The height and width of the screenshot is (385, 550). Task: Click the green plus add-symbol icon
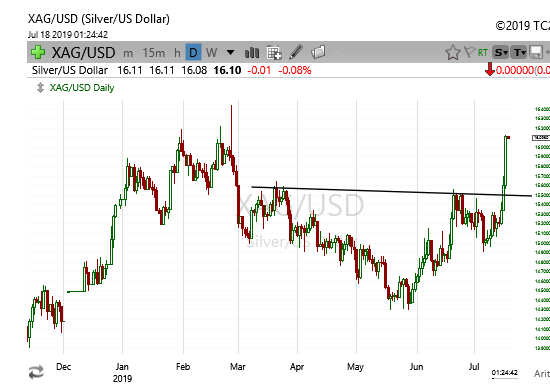(x=38, y=52)
